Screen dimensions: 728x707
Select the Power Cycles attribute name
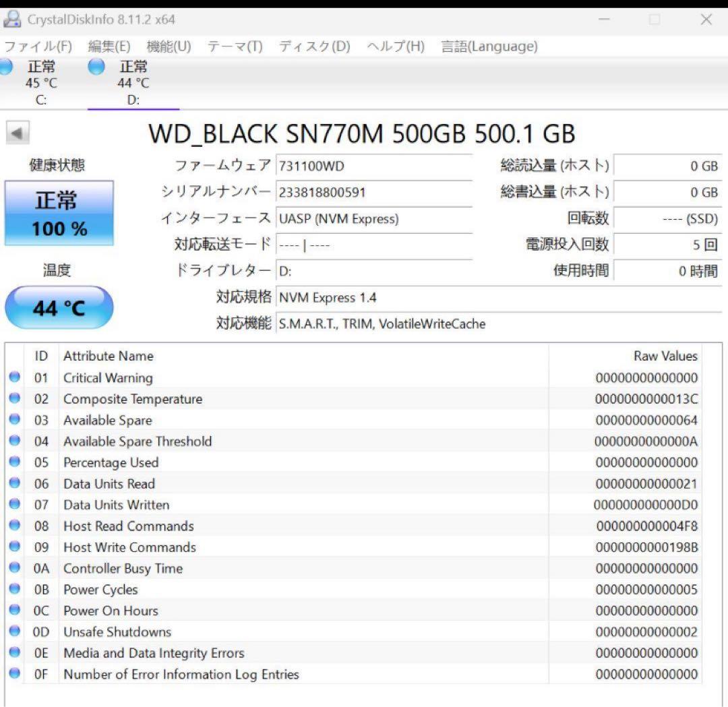100,590
